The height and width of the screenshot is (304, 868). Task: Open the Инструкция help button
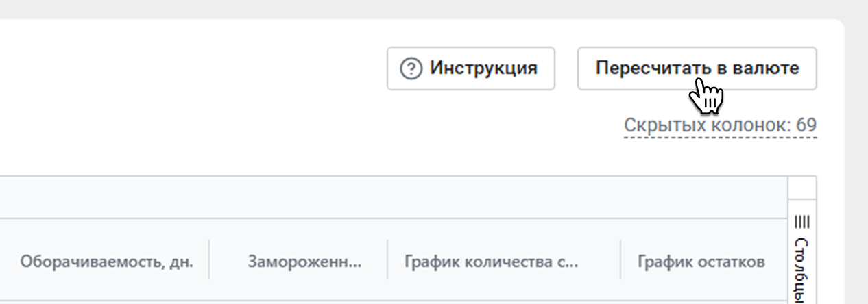(x=470, y=68)
